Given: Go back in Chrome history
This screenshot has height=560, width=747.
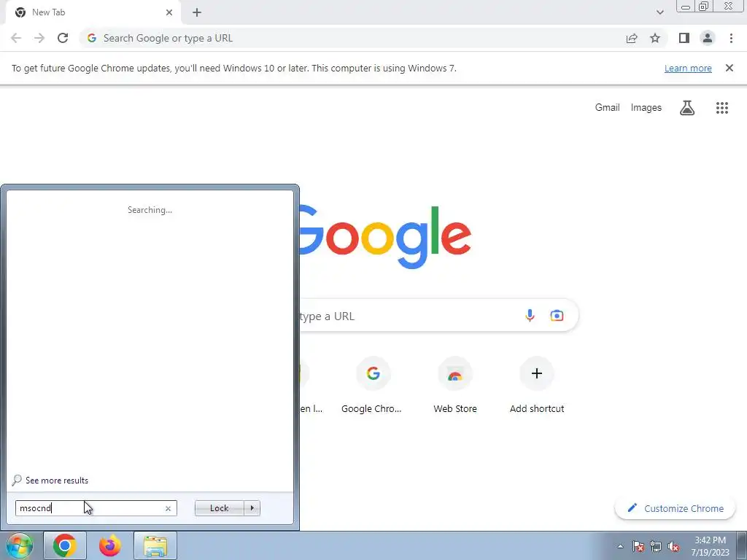Looking at the screenshot, I should coord(16,38).
